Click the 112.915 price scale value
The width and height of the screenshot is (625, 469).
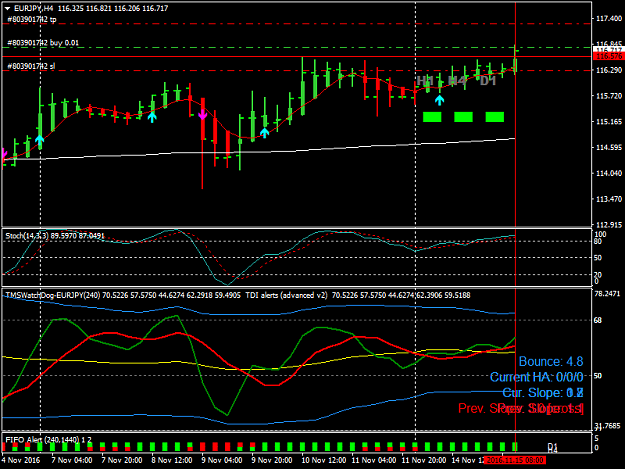tap(609, 225)
